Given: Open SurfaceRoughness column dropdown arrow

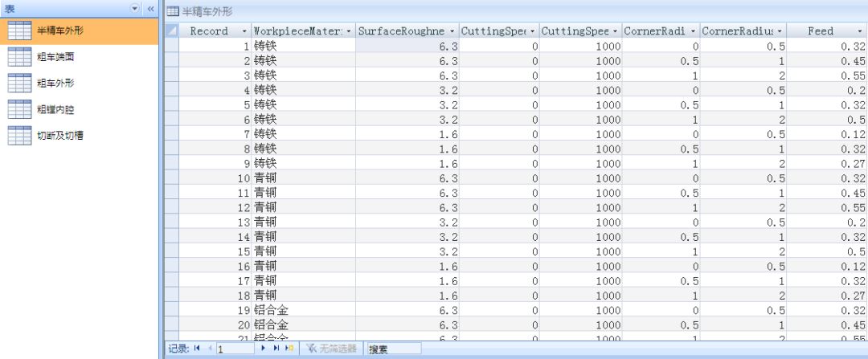Looking at the screenshot, I should point(452,31).
